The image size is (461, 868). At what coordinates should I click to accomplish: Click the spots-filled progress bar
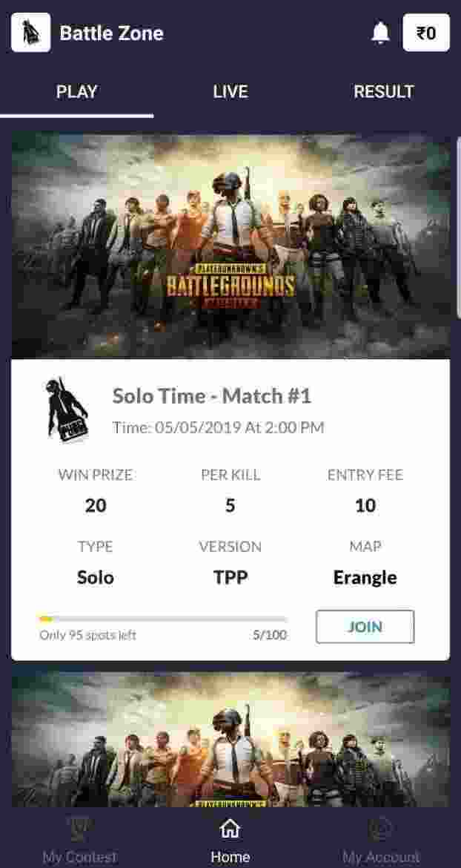pos(163,618)
